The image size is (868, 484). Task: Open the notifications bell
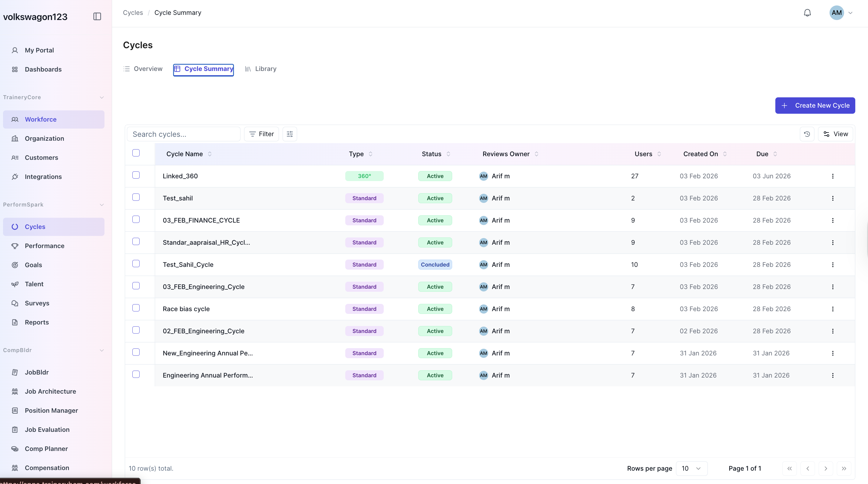tap(807, 13)
